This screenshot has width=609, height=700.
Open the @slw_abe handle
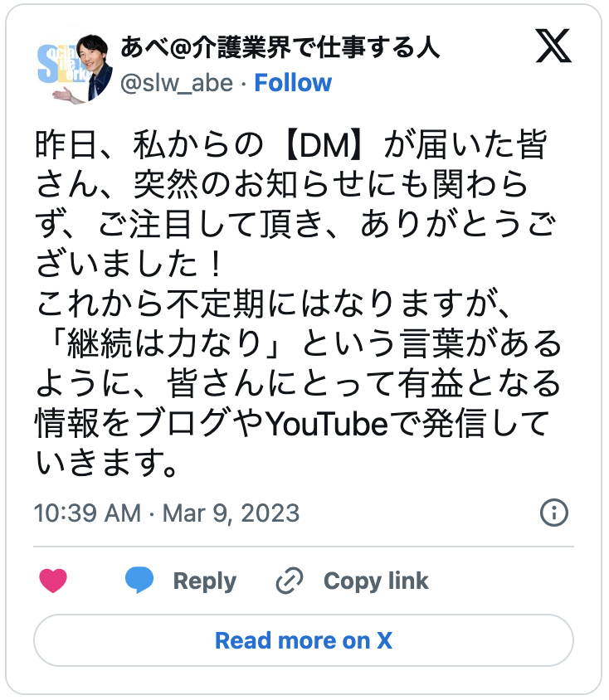pyautogui.click(x=177, y=83)
